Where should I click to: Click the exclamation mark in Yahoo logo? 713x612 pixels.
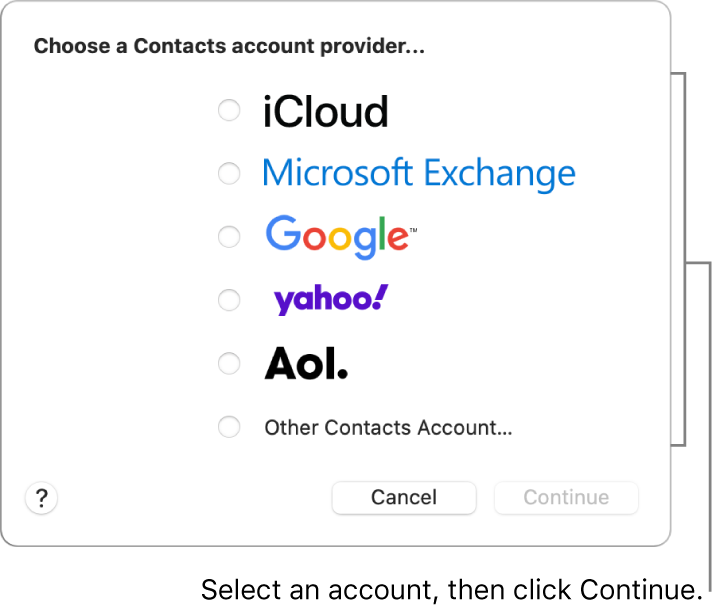click(x=380, y=296)
